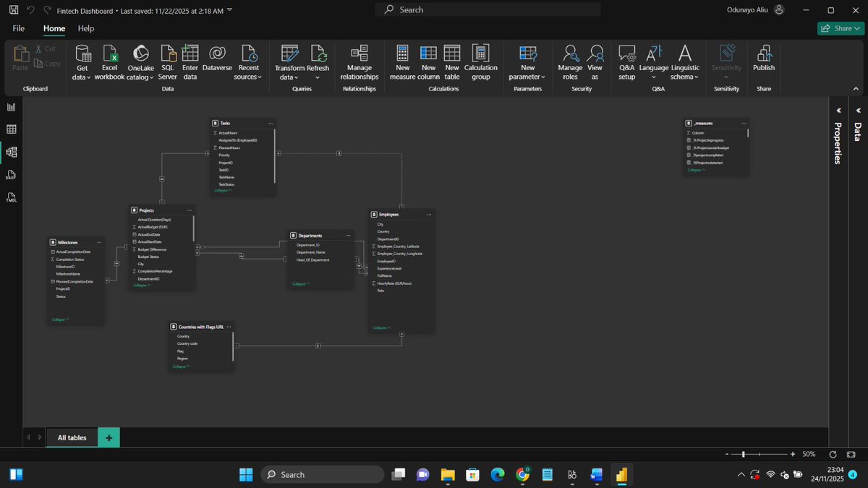The height and width of the screenshot is (488, 868).
Task: Click the Refresh icon
Action: 317,58
